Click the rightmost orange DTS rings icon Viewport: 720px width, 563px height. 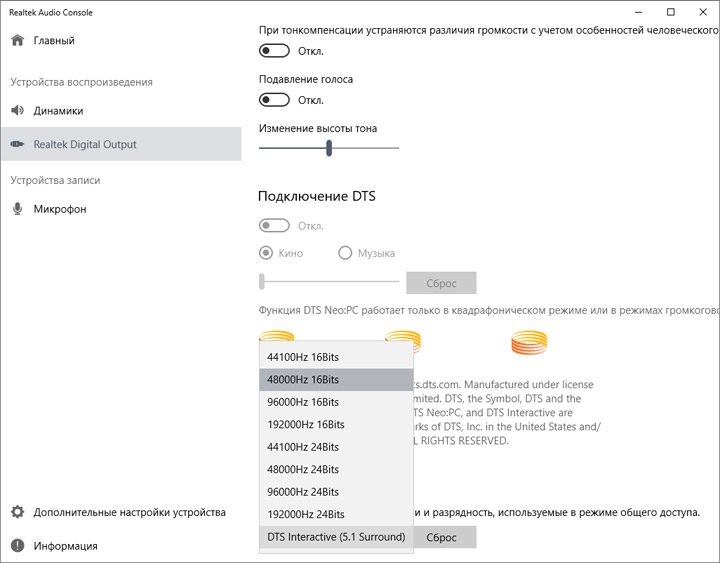coord(530,344)
